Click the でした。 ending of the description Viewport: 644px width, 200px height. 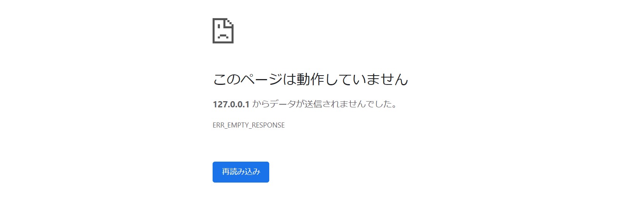[x=381, y=104]
